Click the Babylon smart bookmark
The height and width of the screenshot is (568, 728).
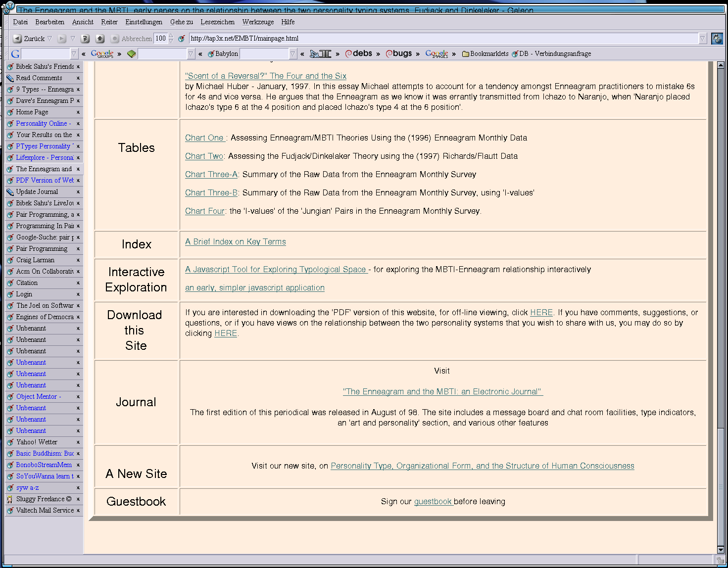(x=223, y=54)
